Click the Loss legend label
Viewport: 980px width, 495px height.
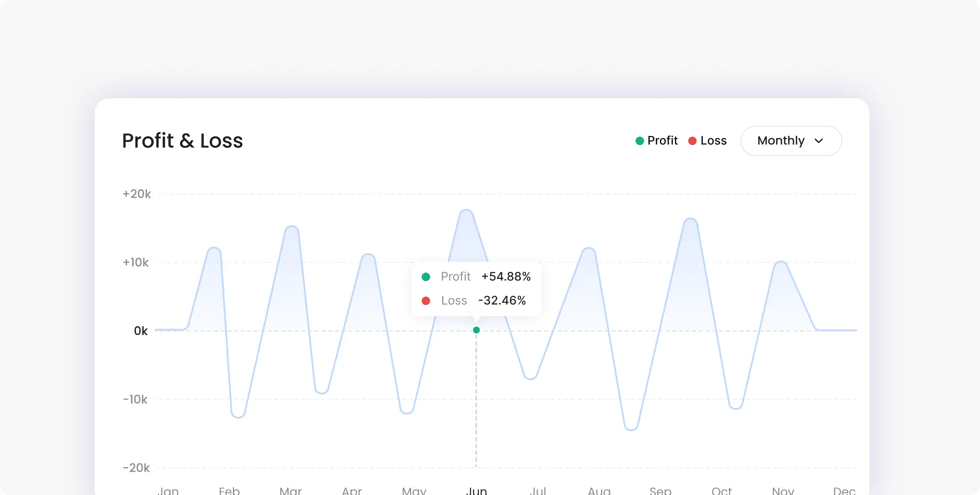(x=713, y=140)
